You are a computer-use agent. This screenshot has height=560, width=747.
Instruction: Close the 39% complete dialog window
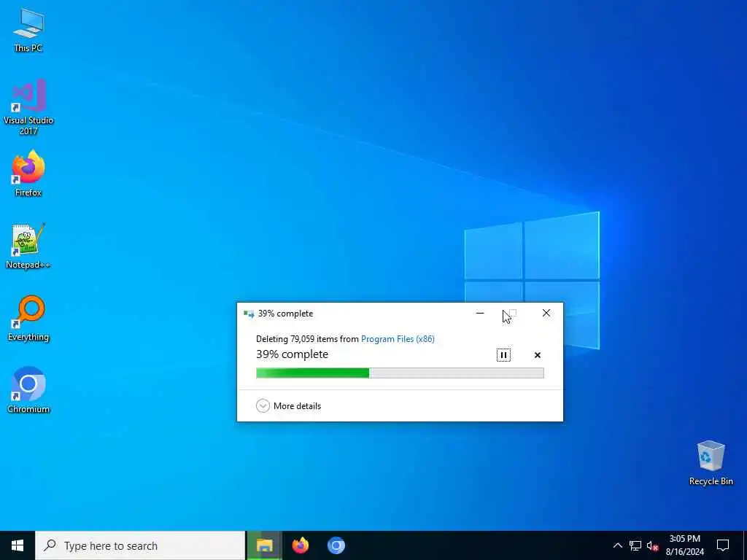546,313
